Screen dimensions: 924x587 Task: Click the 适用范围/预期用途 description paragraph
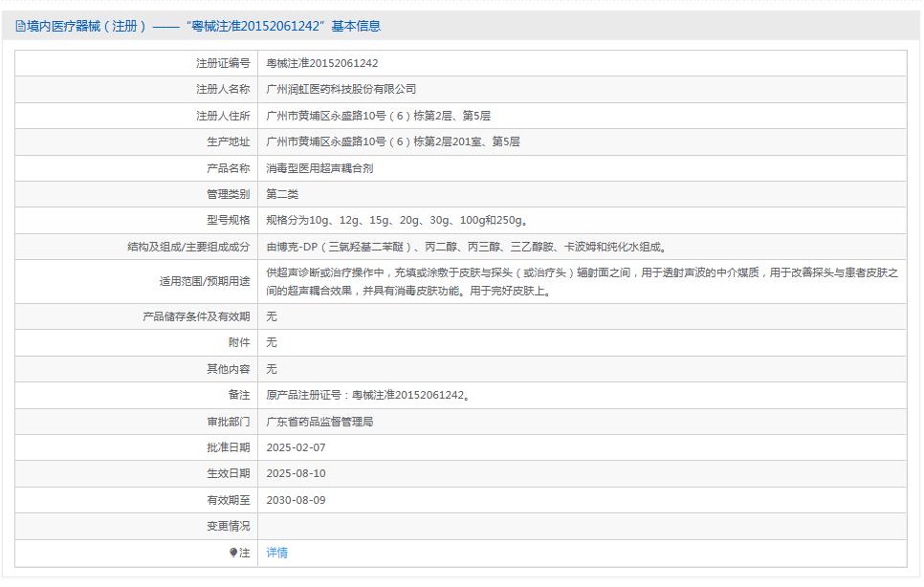point(582,281)
